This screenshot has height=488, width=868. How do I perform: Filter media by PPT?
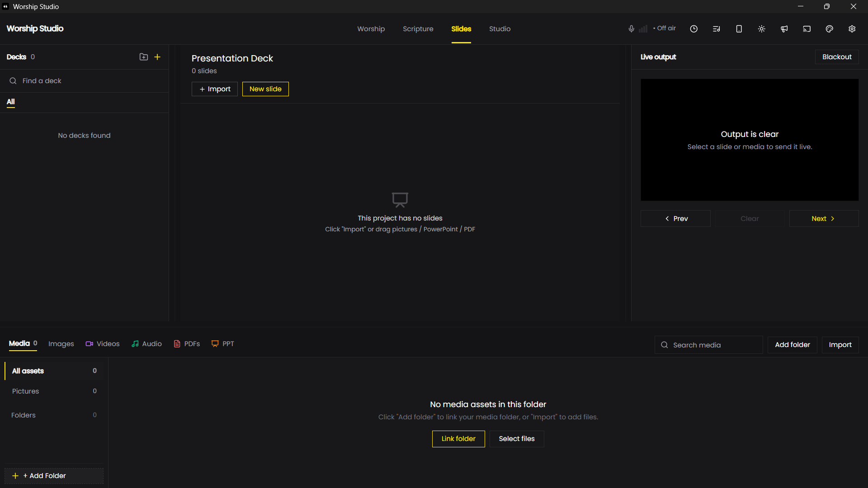pos(223,344)
